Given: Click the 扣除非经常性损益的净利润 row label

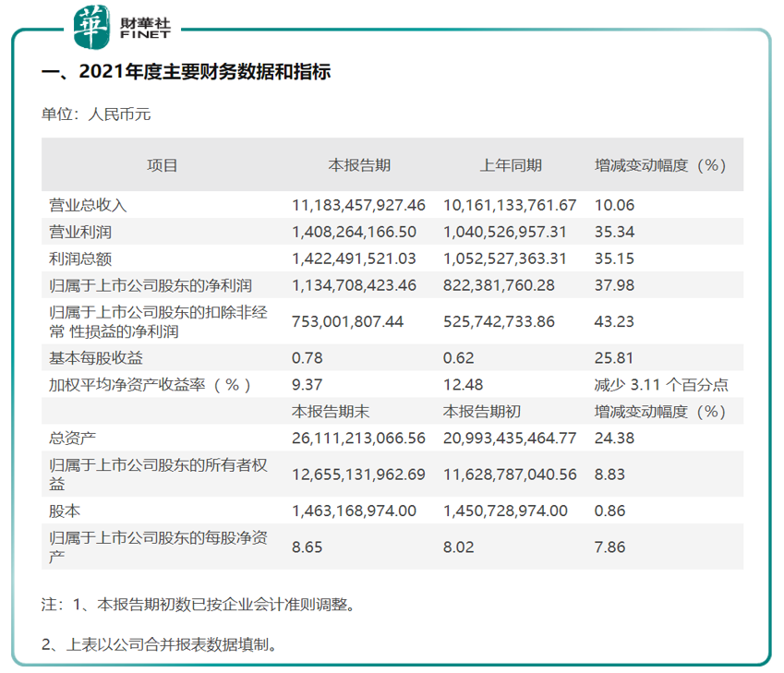Looking at the screenshot, I should tap(158, 321).
